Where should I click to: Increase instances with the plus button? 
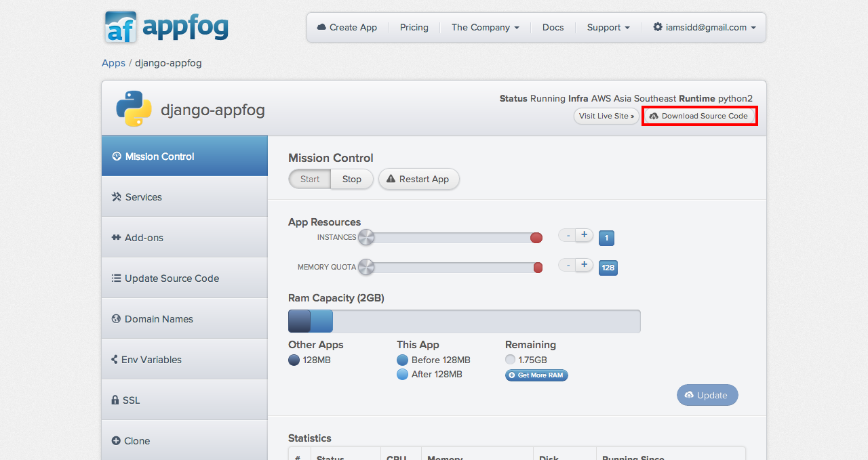point(585,235)
